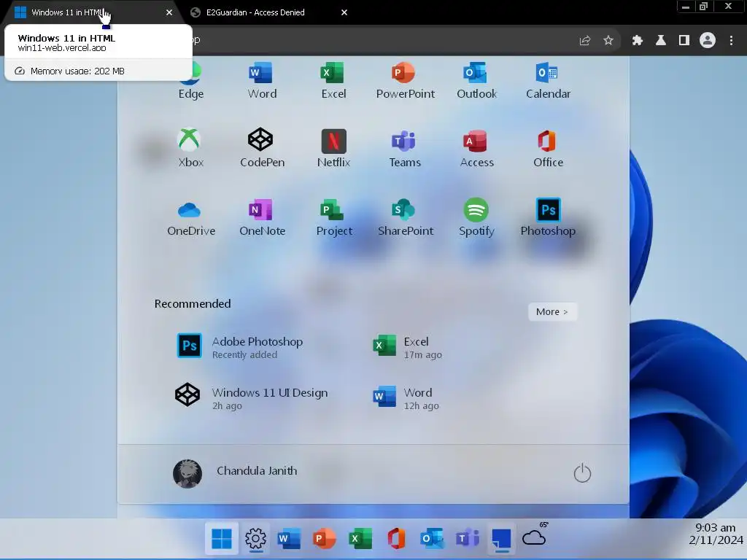Image resolution: width=747 pixels, height=560 pixels.
Task: Click the Recommended section heading
Action: [193, 304]
